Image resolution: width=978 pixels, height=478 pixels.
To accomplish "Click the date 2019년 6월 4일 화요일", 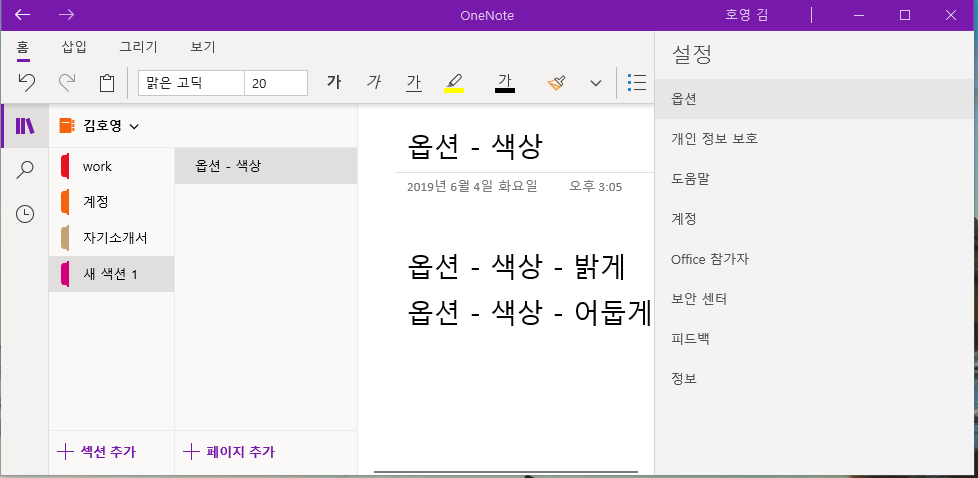I will pyautogui.click(x=472, y=186).
